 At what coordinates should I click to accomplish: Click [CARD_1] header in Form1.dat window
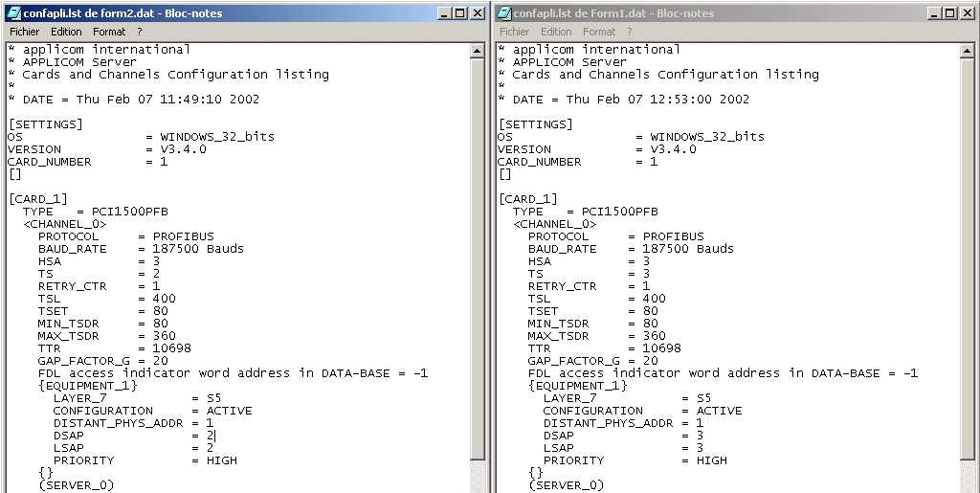coord(527,199)
